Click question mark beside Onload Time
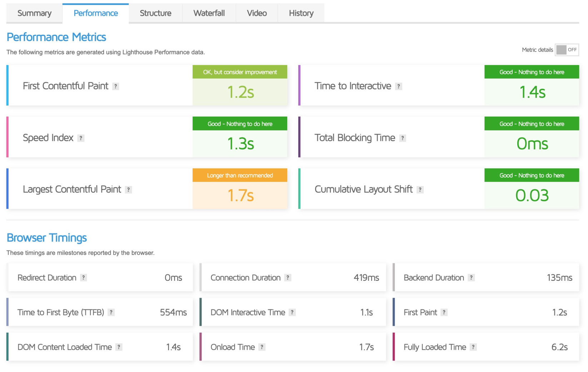Viewport: 588px width, 372px height. click(262, 347)
